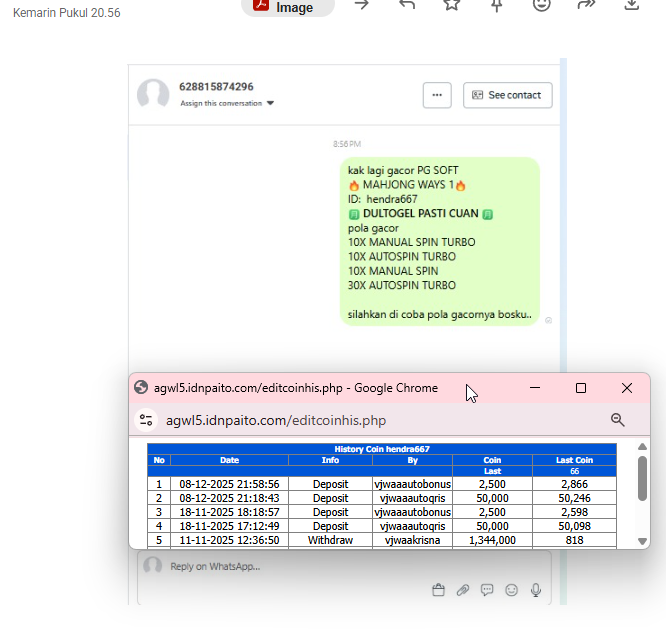Click the forward arrow icon
The height and width of the screenshot is (632, 666).
[362, 5]
